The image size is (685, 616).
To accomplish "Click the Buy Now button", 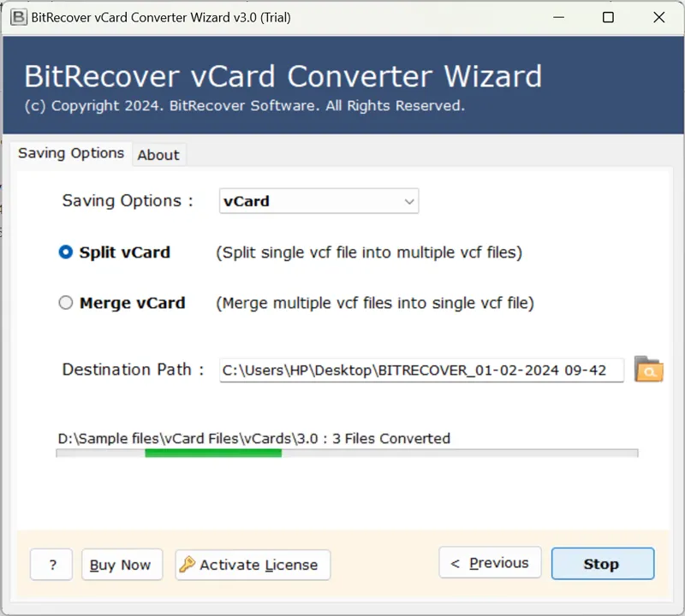I will [122, 565].
